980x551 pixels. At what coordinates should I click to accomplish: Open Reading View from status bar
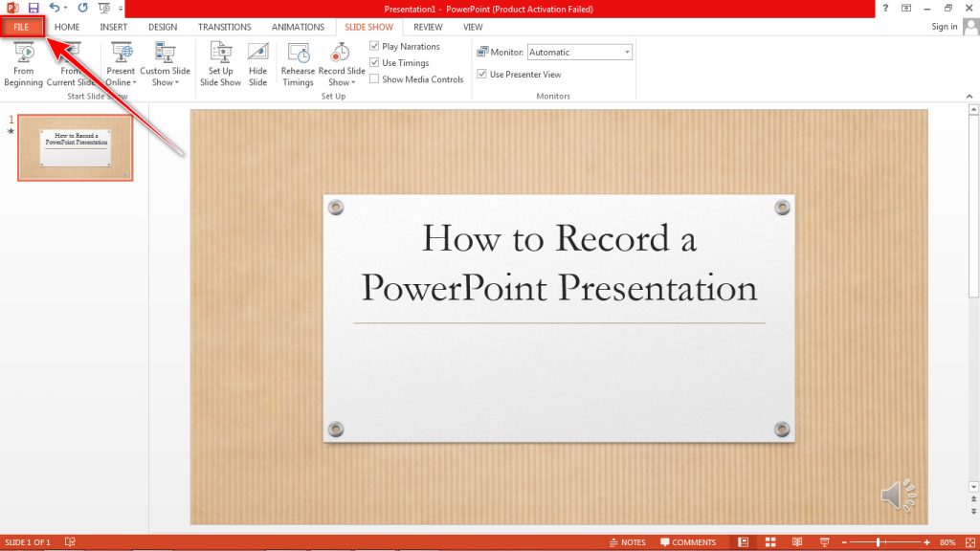[x=797, y=541]
